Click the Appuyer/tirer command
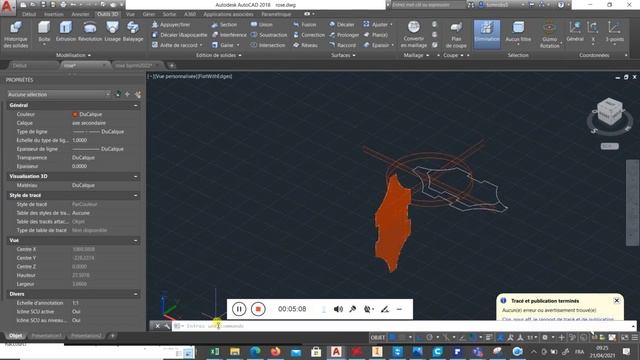 [171, 24]
